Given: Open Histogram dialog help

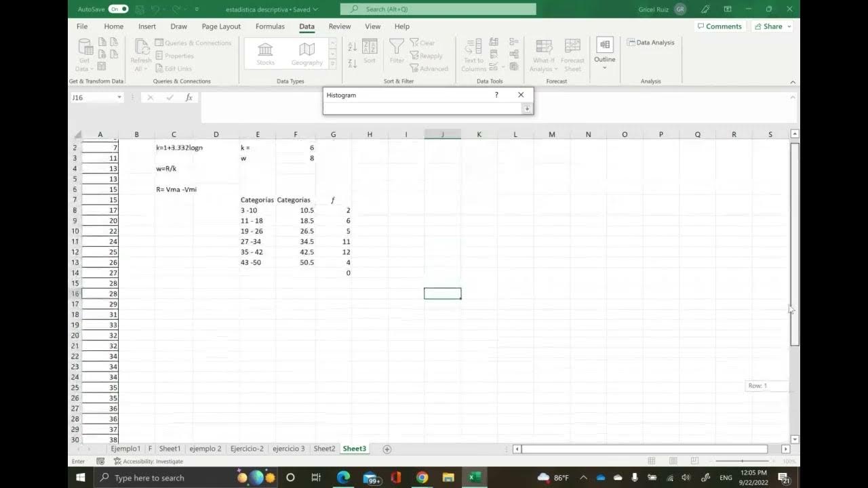Looking at the screenshot, I should point(496,95).
